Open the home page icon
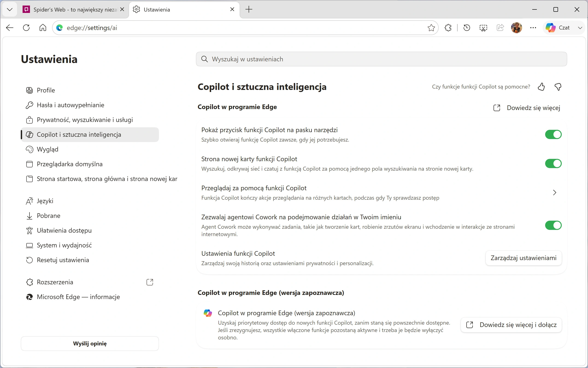Screen dimensions: 588x368 point(43,28)
